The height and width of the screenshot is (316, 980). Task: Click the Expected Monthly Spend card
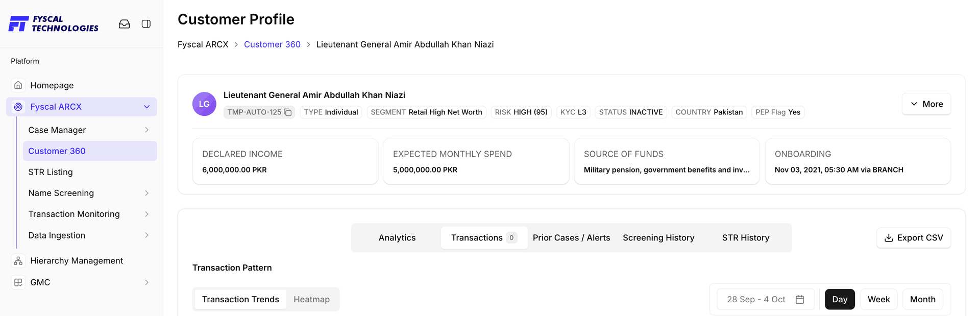point(476,161)
